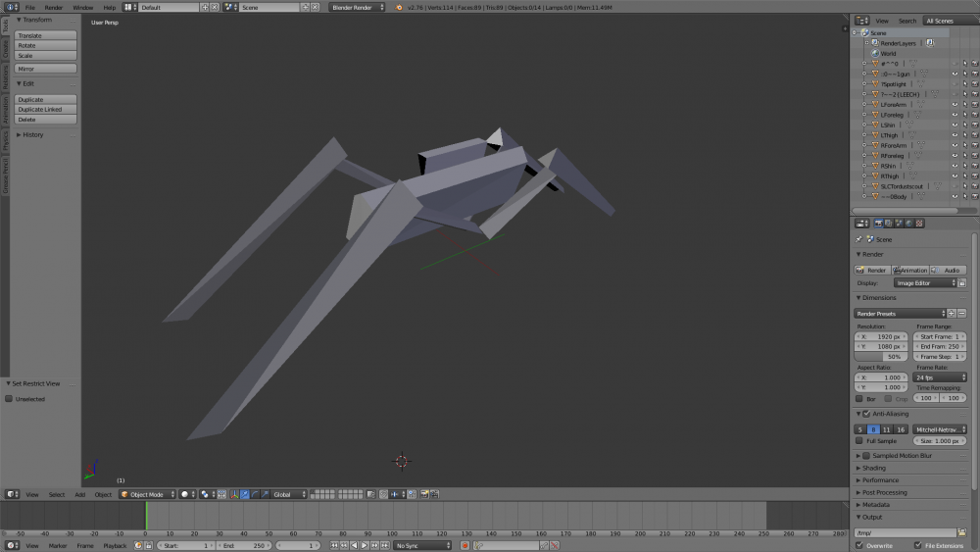Viewport: 980px width, 552px height.
Task: Click the timeline record (auto keyframe) button
Action: [465, 545]
